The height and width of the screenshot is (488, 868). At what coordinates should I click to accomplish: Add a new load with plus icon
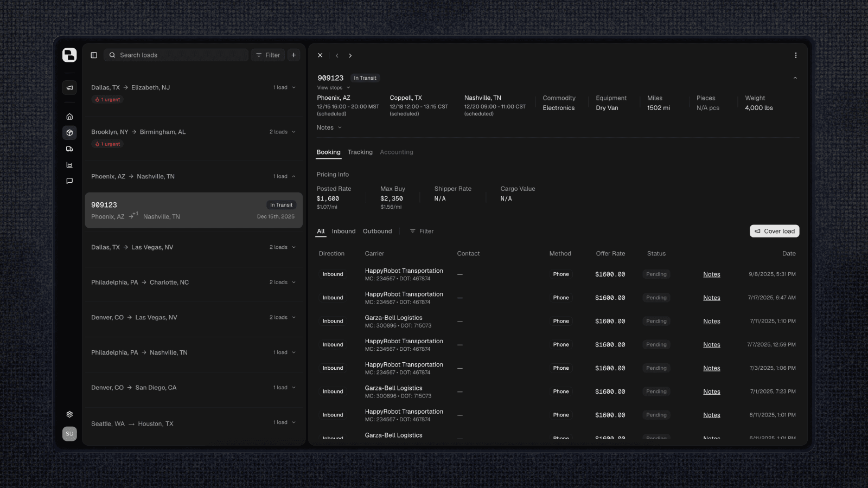point(293,55)
